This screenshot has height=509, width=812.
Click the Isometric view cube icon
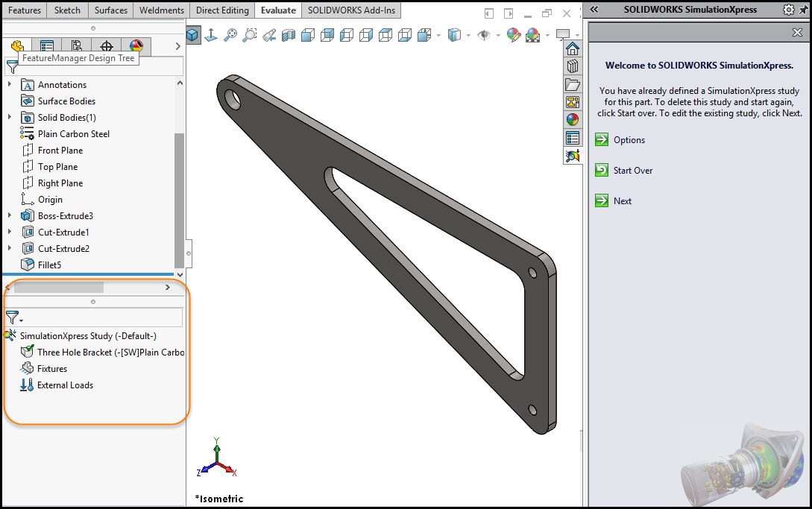(x=192, y=35)
